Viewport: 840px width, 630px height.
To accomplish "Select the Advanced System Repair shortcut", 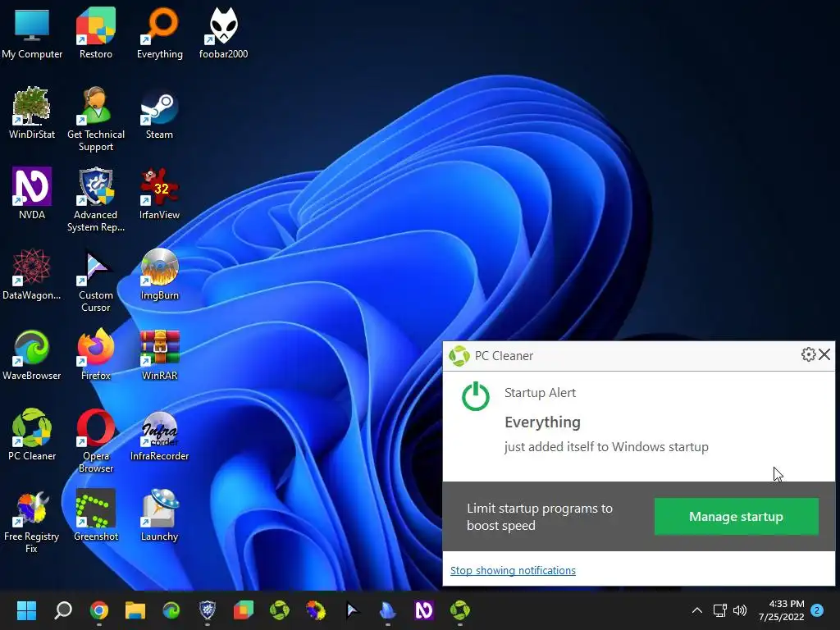I will tap(95, 199).
